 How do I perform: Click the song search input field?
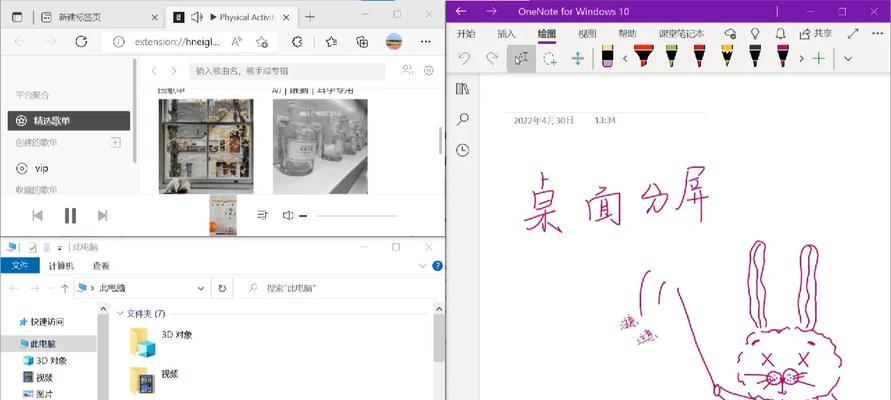click(x=287, y=71)
